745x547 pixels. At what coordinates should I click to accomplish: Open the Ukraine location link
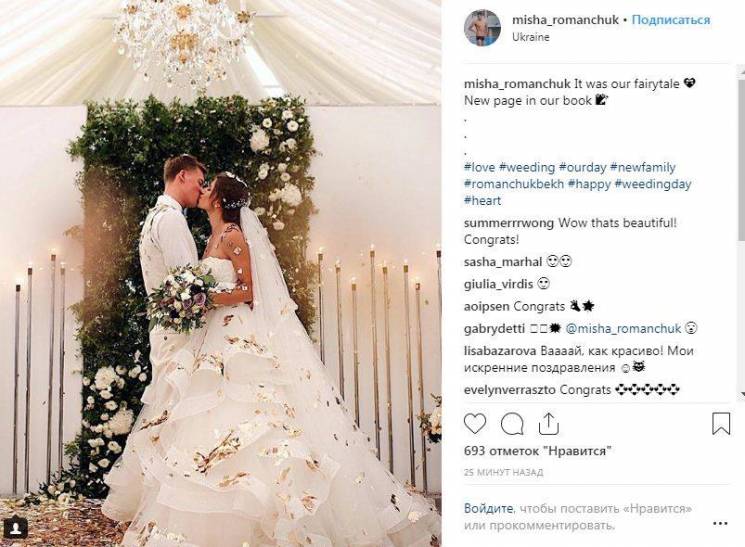point(531,37)
